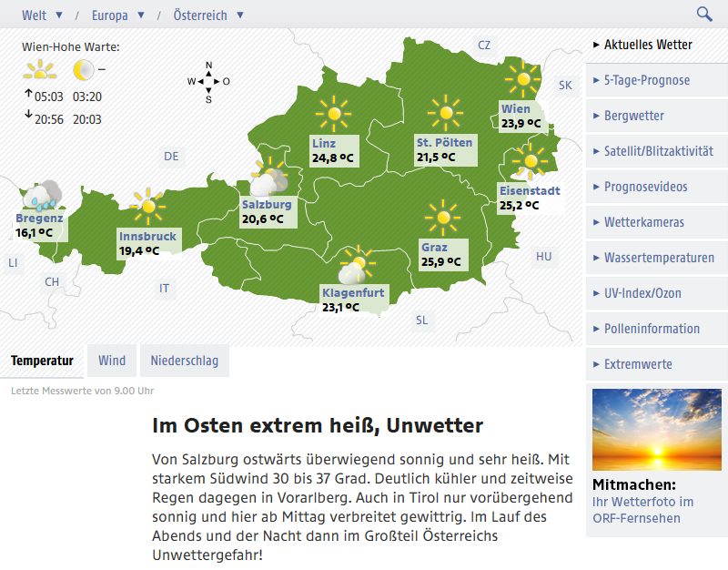Click the sunset photo thumbnail
728x570 pixels.
coord(656,430)
